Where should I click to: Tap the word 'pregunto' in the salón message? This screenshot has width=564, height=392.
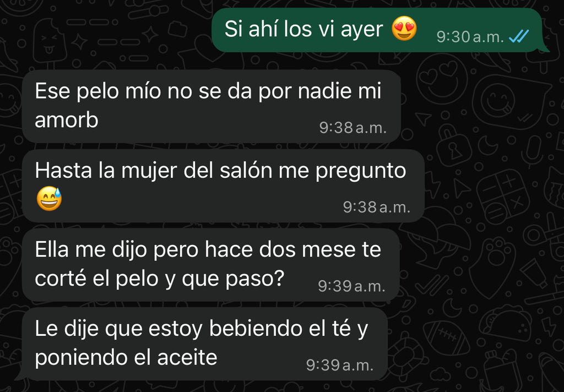(361, 172)
